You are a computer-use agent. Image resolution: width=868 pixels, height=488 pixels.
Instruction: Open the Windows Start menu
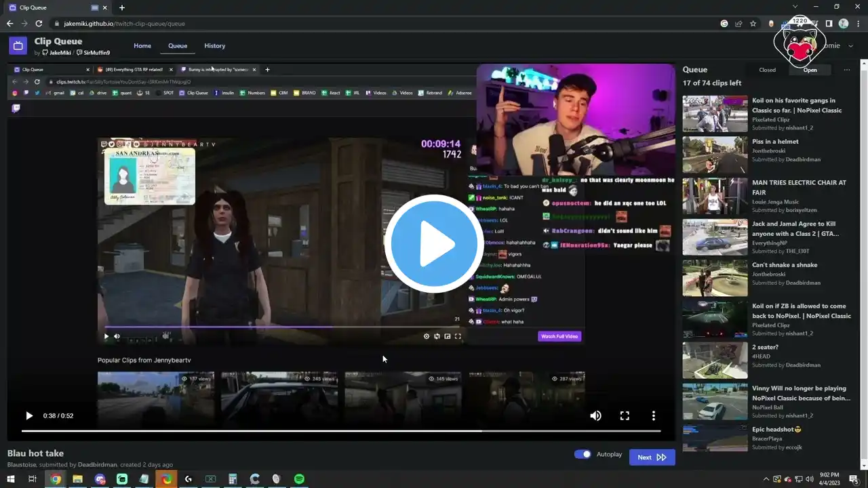[11, 479]
